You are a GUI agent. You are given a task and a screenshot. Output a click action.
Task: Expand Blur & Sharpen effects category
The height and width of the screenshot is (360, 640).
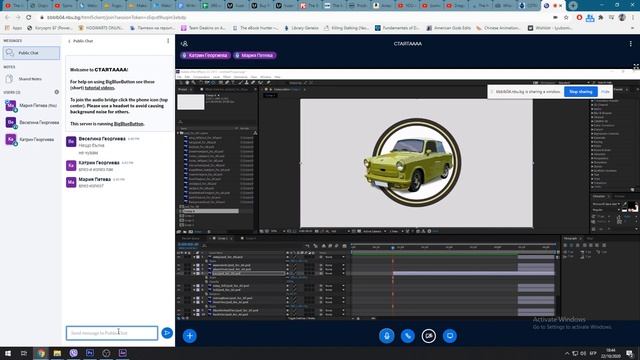point(592,113)
